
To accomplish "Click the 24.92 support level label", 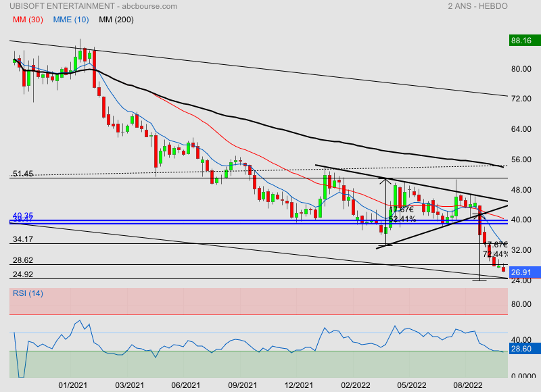I will pos(23,274).
